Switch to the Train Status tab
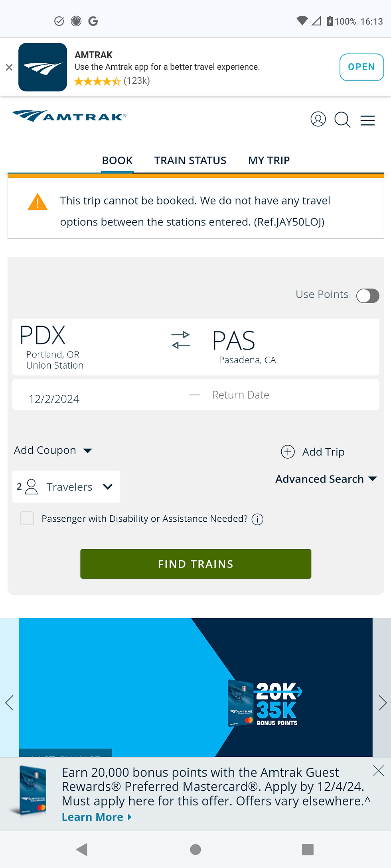 [190, 161]
